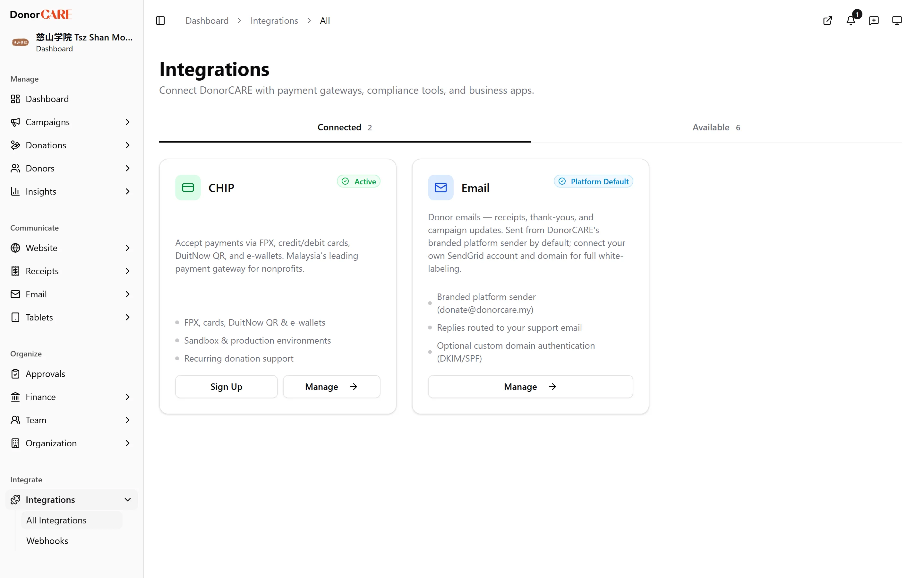
Task: Click the Email envelope icon in sidebar
Action: [15, 294]
